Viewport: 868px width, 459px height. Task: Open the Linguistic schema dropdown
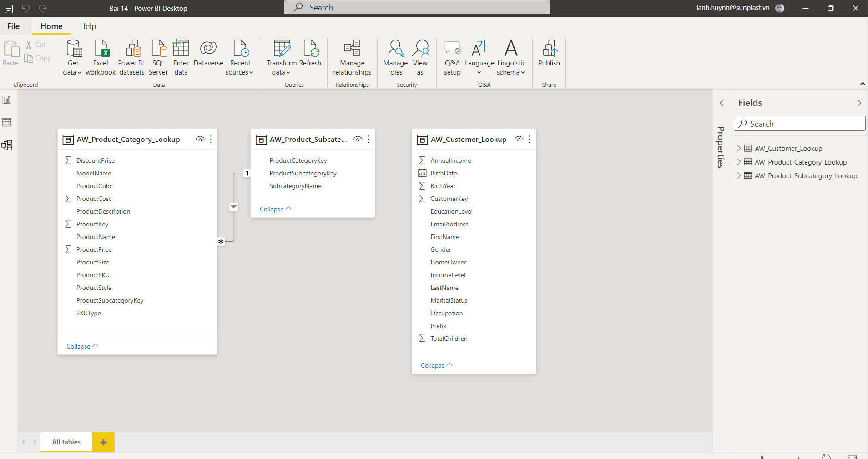tap(511, 57)
